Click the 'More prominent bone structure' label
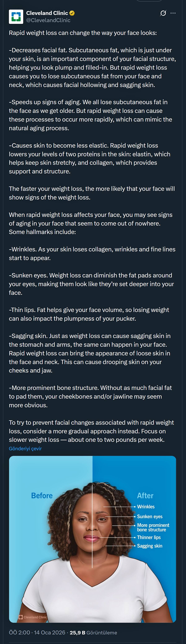Image resolution: width=186 pixels, height=644 pixels. [x=153, y=527]
